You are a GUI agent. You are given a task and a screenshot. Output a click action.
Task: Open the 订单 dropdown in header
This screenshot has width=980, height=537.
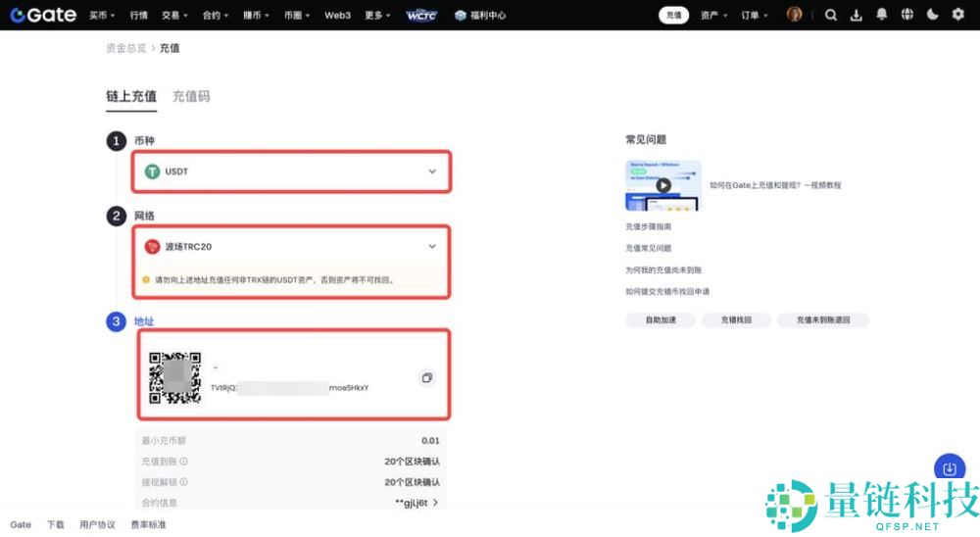point(755,15)
